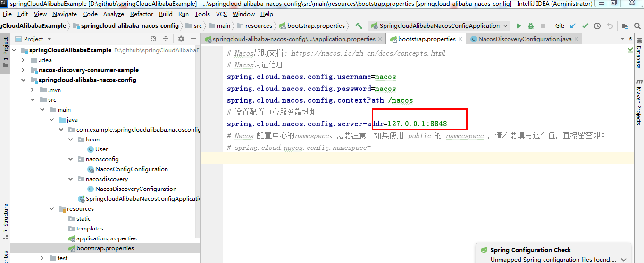Expand nacos-discovery-consumer-sample module

23,70
